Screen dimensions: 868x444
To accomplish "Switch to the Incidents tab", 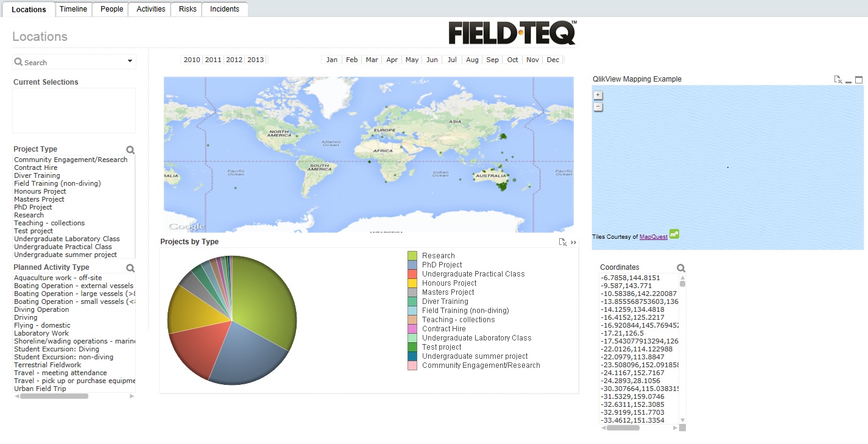I will click(225, 9).
